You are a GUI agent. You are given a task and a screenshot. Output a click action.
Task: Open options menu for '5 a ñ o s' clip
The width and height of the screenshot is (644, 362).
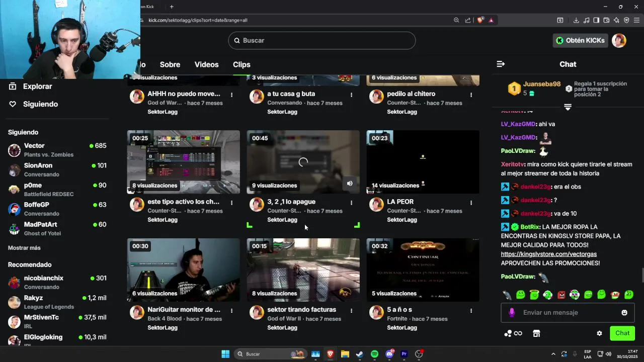[471, 311]
